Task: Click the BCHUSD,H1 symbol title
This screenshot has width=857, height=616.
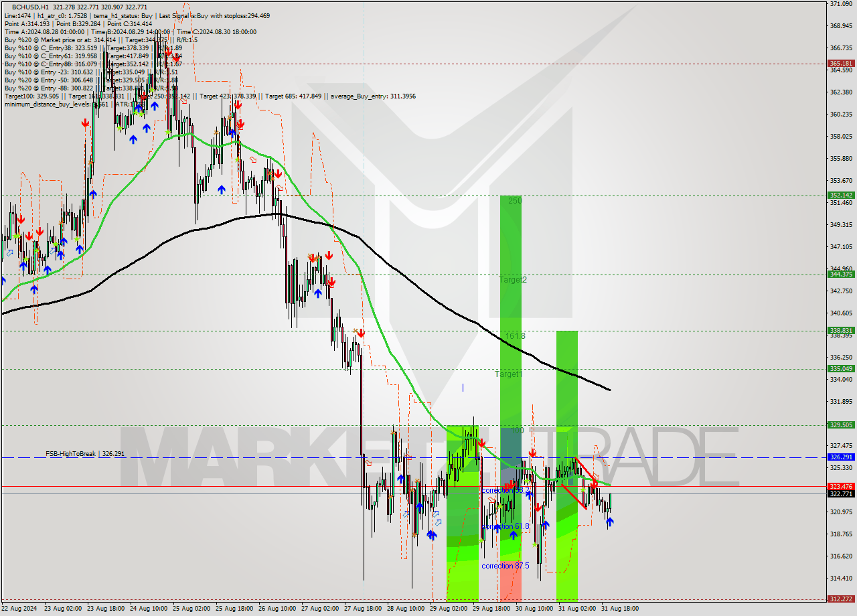Action: coord(30,7)
